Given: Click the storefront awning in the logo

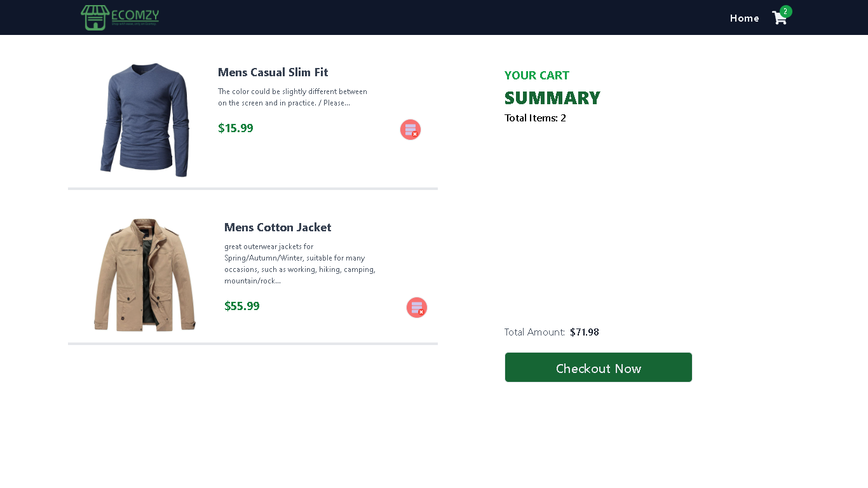Looking at the screenshot, I should (x=95, y=11).
